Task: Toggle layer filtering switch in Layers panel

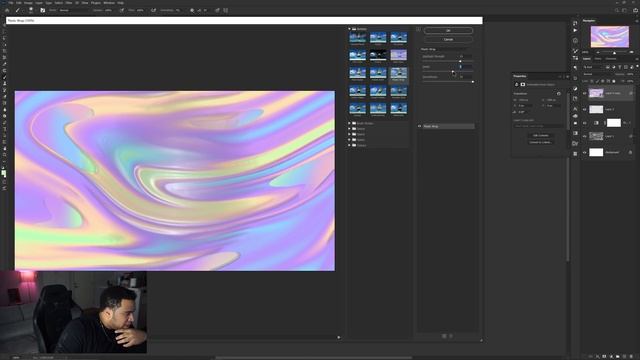Action: pos(637,66)
